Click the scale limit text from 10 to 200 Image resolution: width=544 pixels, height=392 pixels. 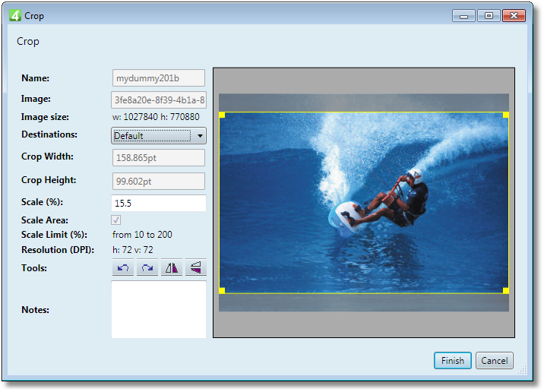click(x=142, y=235)
